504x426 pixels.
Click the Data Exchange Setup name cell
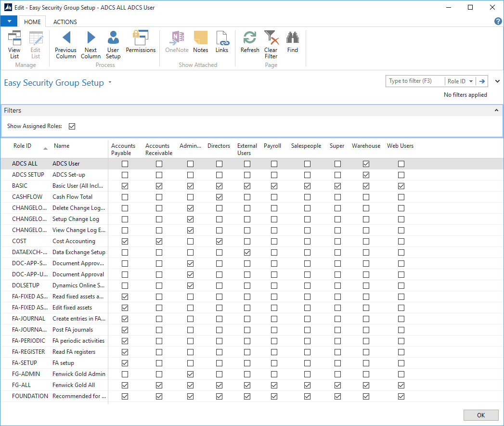pos(79,252)
